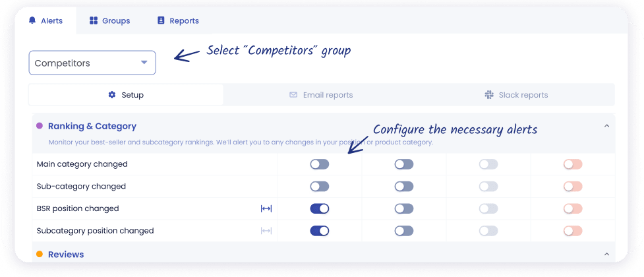
Task: Click the Slack logo icon
Action: pos(489,95)
